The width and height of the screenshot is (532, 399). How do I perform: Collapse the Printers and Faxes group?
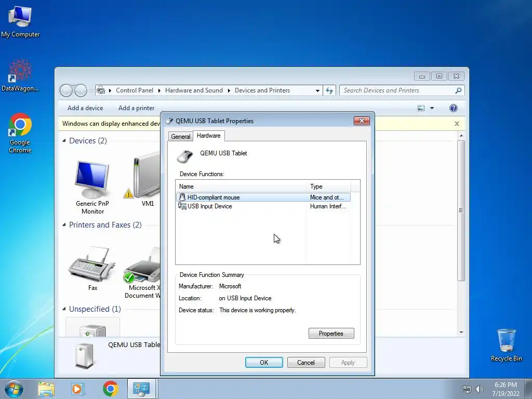[64, 224]
